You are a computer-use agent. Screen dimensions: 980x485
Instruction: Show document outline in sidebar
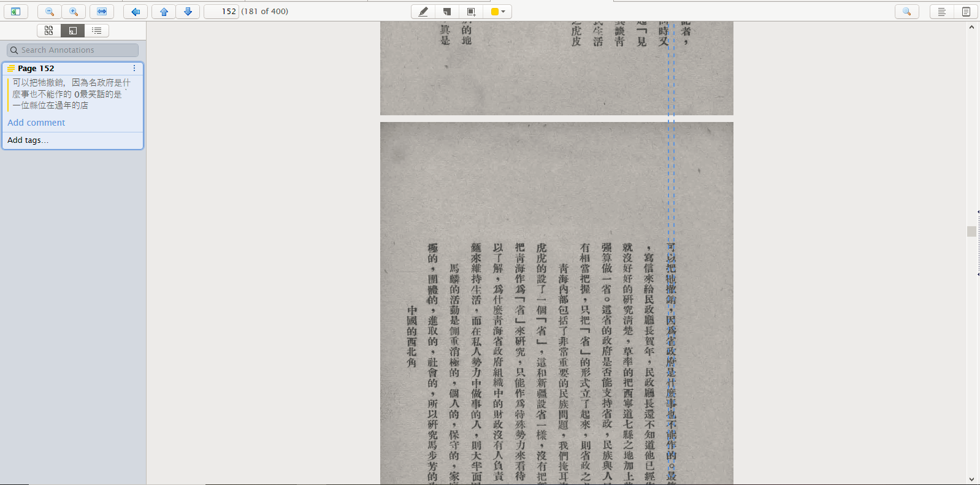[x=97, y=31]
